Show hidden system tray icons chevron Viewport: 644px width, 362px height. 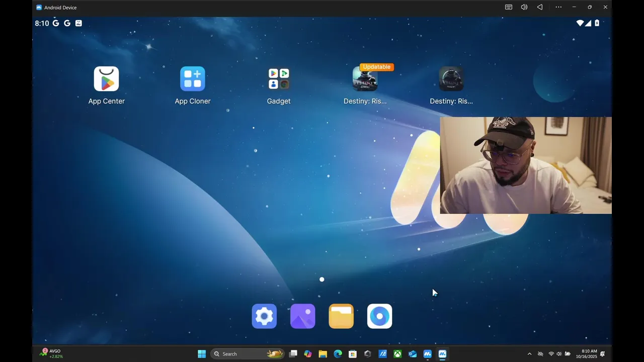point(529,354)
